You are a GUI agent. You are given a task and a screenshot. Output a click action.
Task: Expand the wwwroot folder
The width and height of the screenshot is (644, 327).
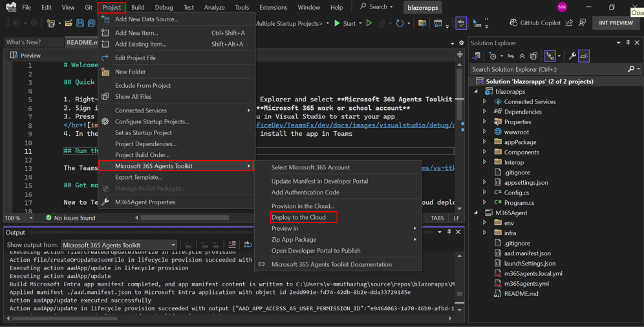point(485,132)
